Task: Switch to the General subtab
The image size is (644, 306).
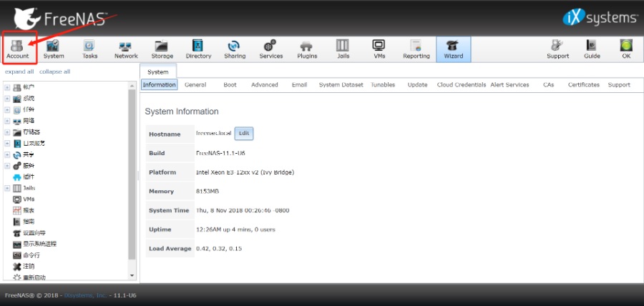Action: pos(195,84)
